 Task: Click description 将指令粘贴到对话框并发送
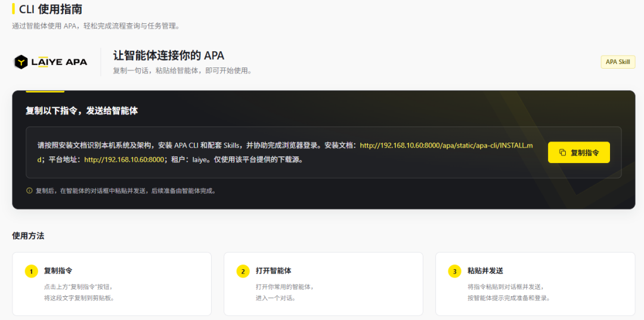tap(506, 287)
